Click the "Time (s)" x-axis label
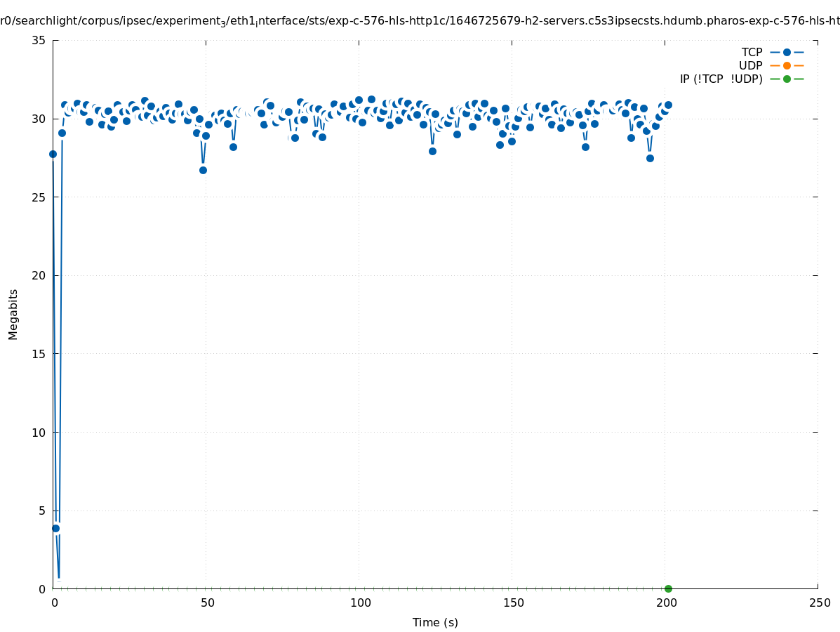 pos(435,622)
